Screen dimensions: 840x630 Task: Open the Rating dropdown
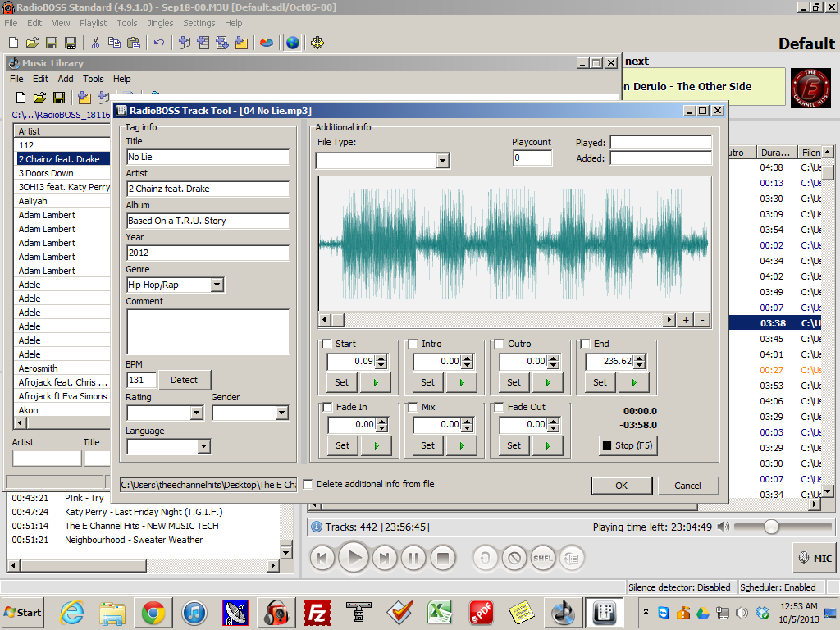click(x=197, y=413)
